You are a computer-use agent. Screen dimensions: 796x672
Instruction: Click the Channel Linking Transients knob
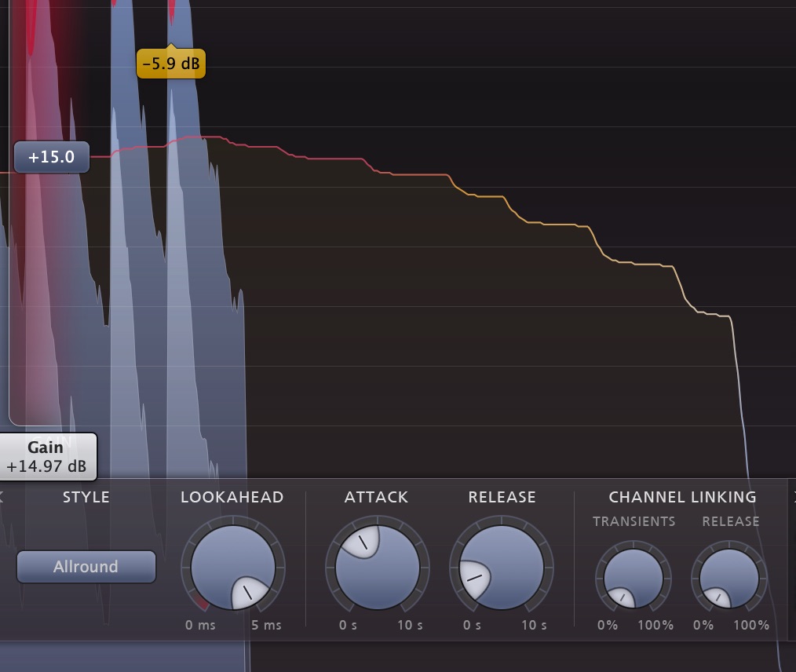pos(633,579)
